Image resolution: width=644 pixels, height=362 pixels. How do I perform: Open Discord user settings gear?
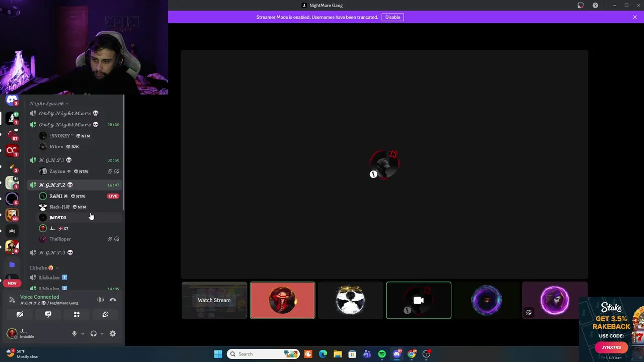tap(113, 333)
